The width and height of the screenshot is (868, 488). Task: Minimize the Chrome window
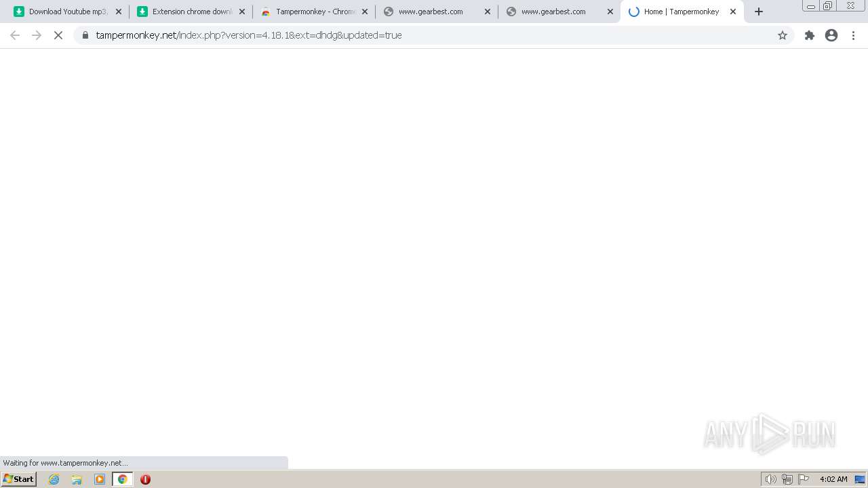pyautogui.click(x=811, y=6)
